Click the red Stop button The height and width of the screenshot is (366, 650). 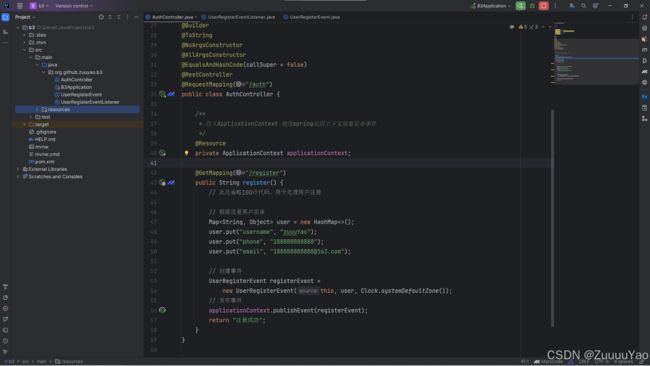click(x=543, y=6)
